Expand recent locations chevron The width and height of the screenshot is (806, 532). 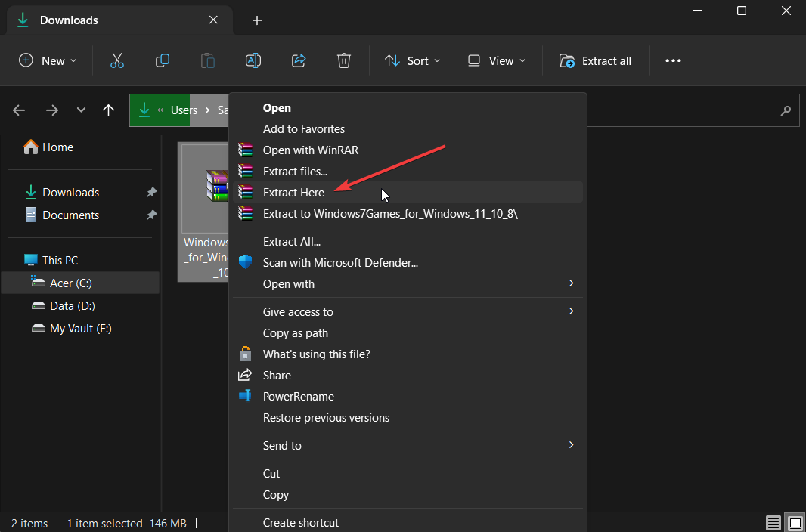pyautogui.click(x=81, y=110)
